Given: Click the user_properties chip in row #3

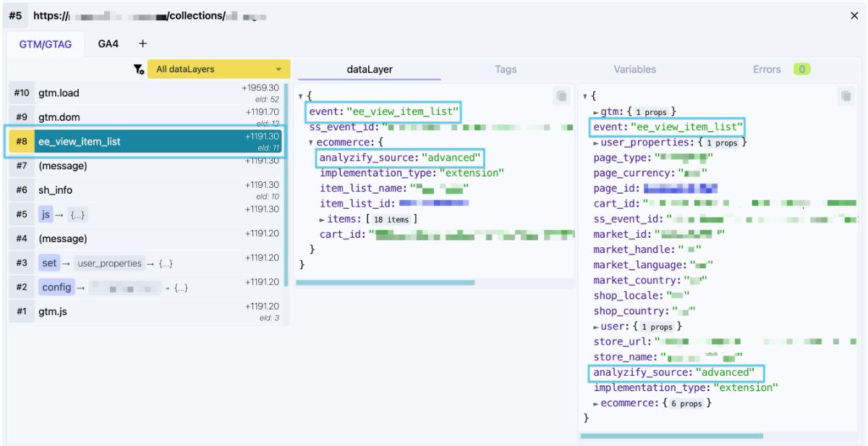Looking at the screenshot, I should click(110, 263).
